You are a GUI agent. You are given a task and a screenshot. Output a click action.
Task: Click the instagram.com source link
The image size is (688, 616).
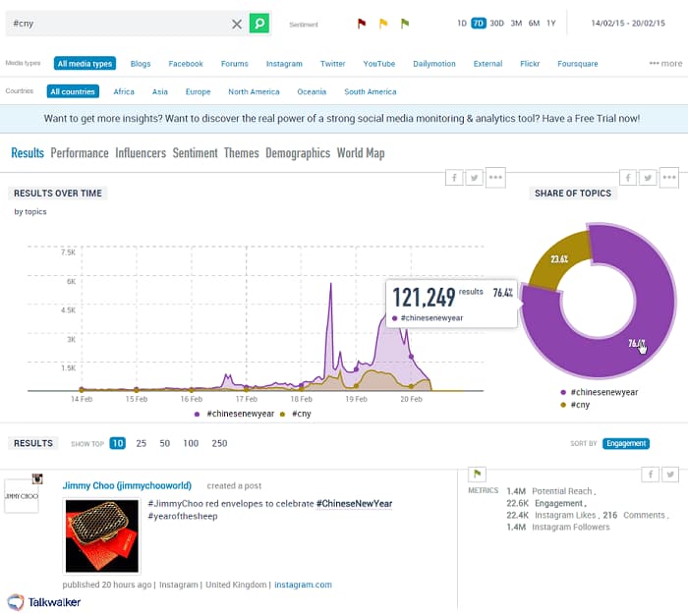[x=303, y=585]
